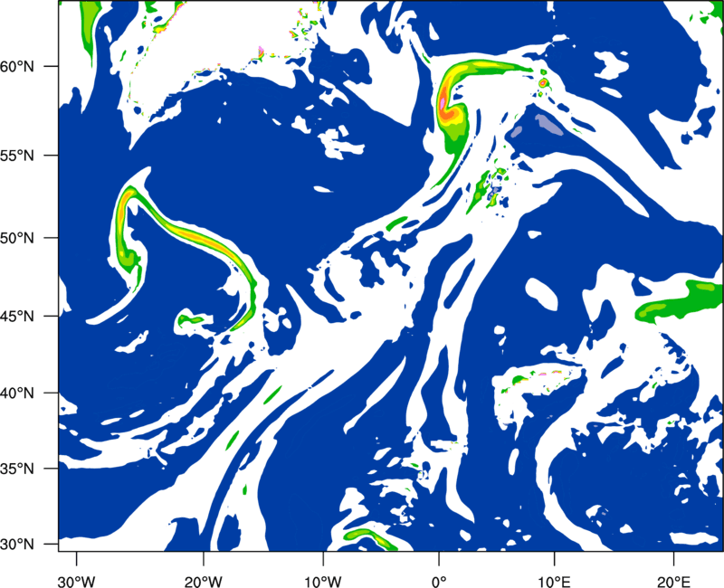Image resolution: width=724 pixels, height=588 pixels.
Task: Click the 40°N latitude label
Action: coord(17,394)
